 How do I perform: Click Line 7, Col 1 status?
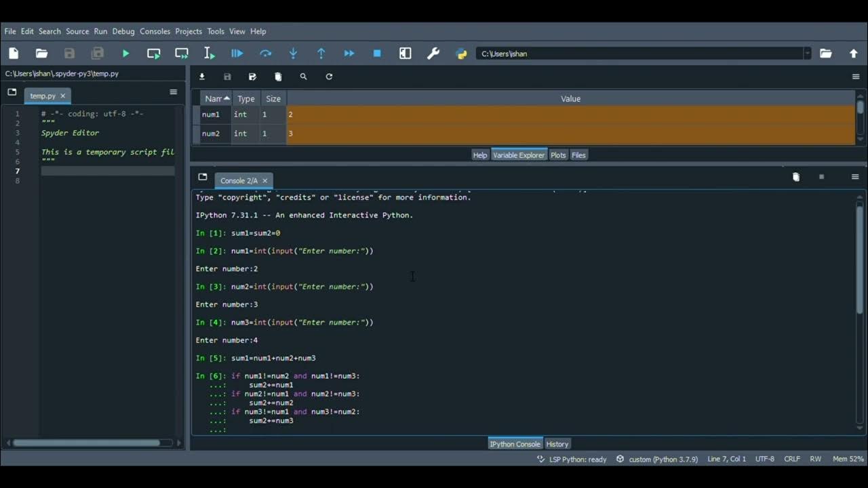726,459
